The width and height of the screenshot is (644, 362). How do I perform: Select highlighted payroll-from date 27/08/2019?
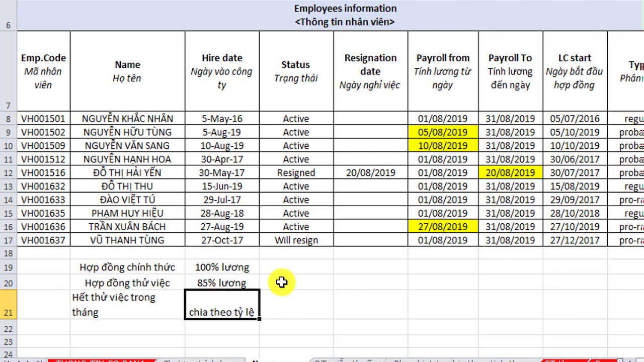pos(443,227)
